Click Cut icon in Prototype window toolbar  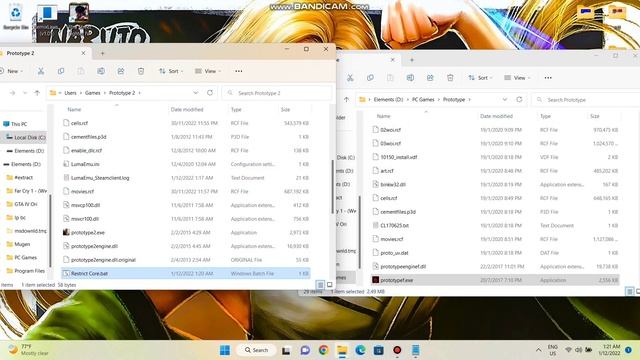350,78
